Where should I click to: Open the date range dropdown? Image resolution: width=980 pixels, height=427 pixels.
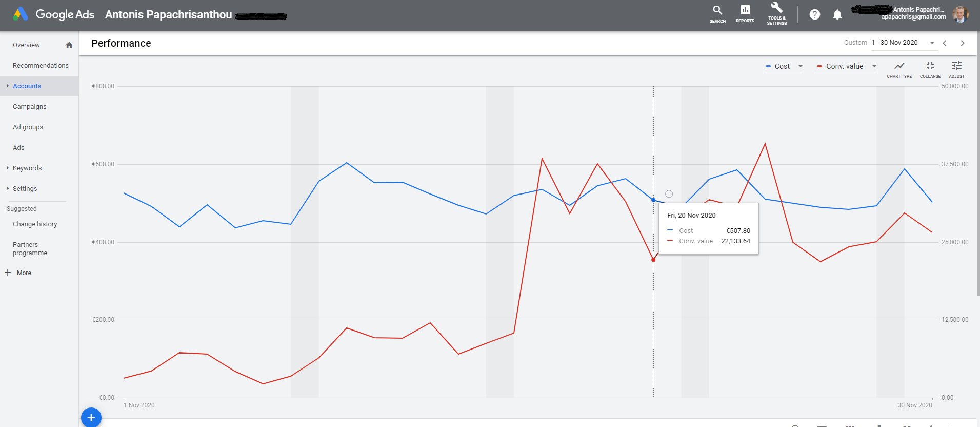(x=904, y=43)
